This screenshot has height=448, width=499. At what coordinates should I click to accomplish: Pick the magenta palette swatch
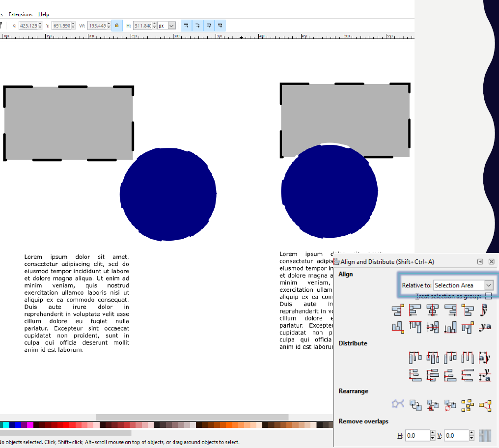30,425
